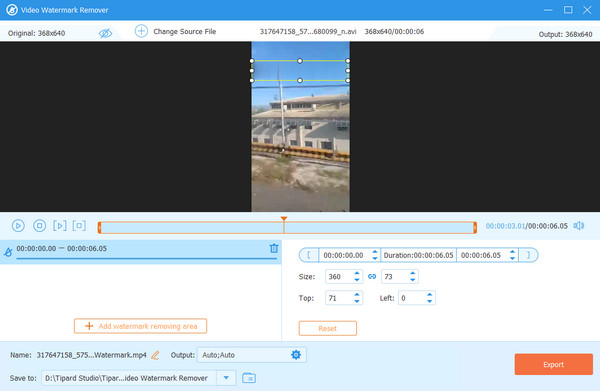The width and height of the screenshot is (600, 391).
Task: Click the Video Watermark Remover app logo
Action: (11, 10)
